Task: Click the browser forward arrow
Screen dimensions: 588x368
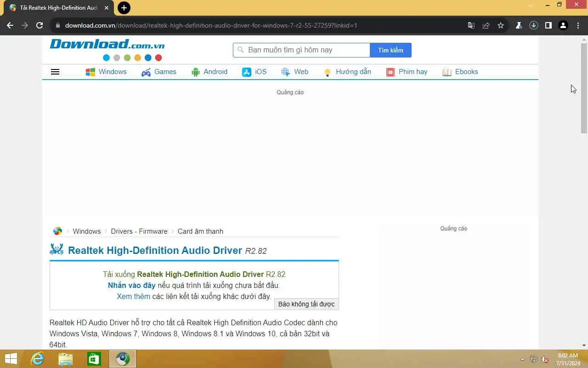Action: tap(25, 25)
